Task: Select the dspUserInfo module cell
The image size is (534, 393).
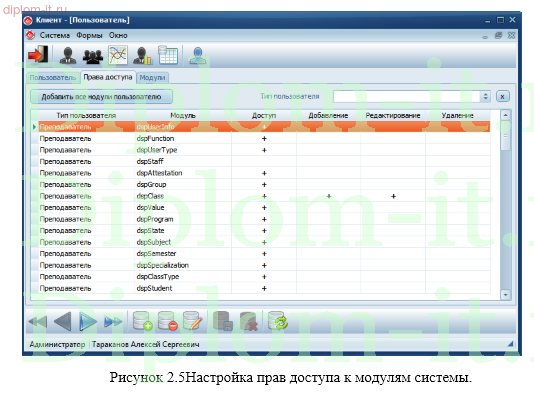Action: [x=183, y=127]
